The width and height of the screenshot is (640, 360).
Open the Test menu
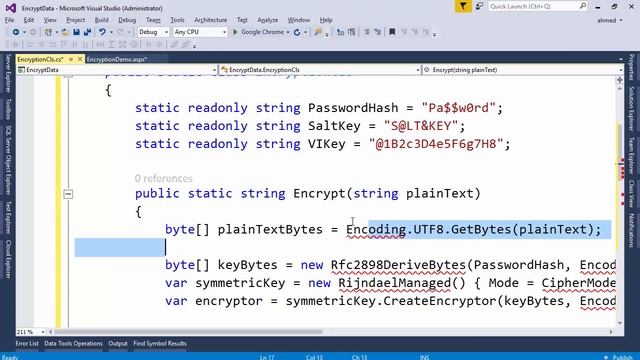pyautogui.click(x=242, y=20)
